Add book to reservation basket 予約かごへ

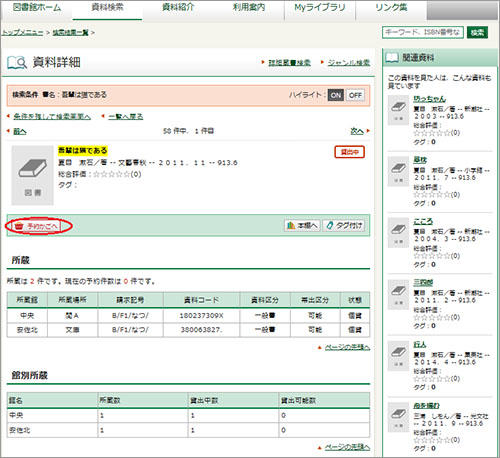coord(38,226)
